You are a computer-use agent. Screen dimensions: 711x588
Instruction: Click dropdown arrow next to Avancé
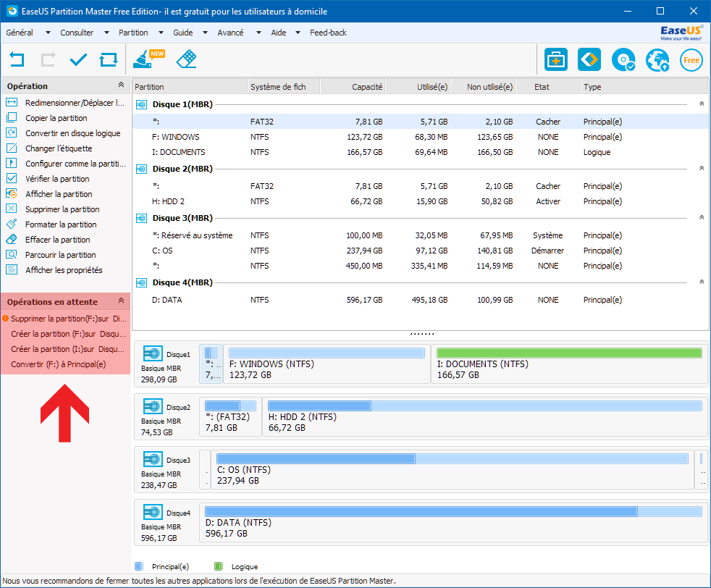pyautogui.click(x=258, y=33)
